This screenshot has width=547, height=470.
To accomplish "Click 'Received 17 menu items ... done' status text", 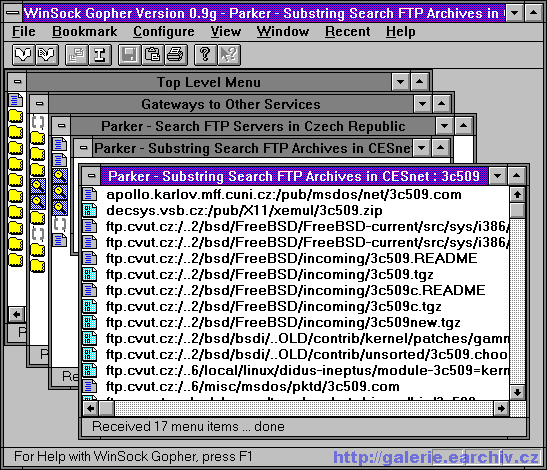I will click(188, 426).
